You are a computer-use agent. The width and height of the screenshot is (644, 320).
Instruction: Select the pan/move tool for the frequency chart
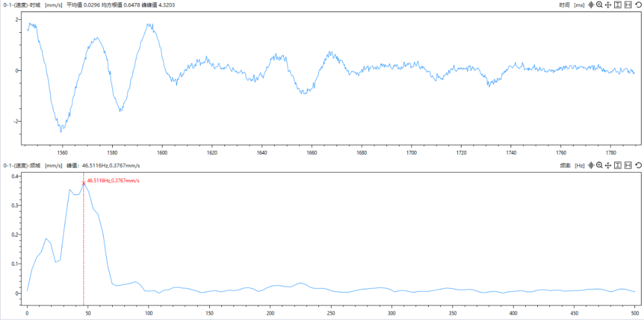click(608, 165)
